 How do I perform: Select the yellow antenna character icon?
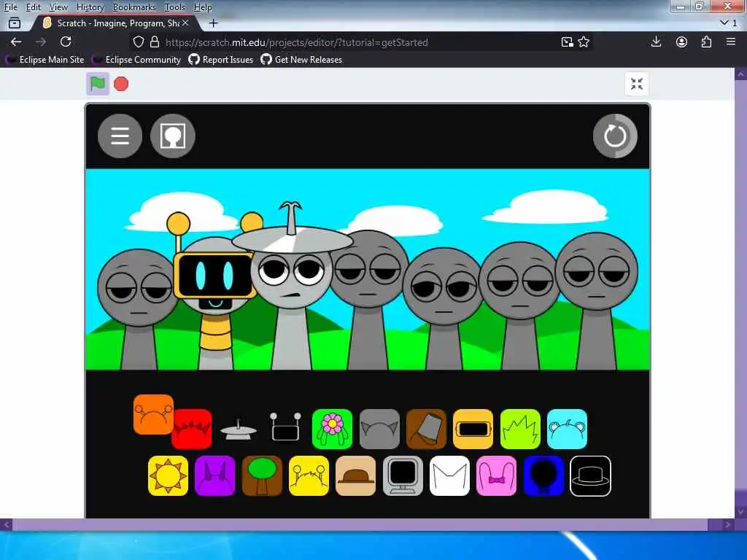click(309, 475)
